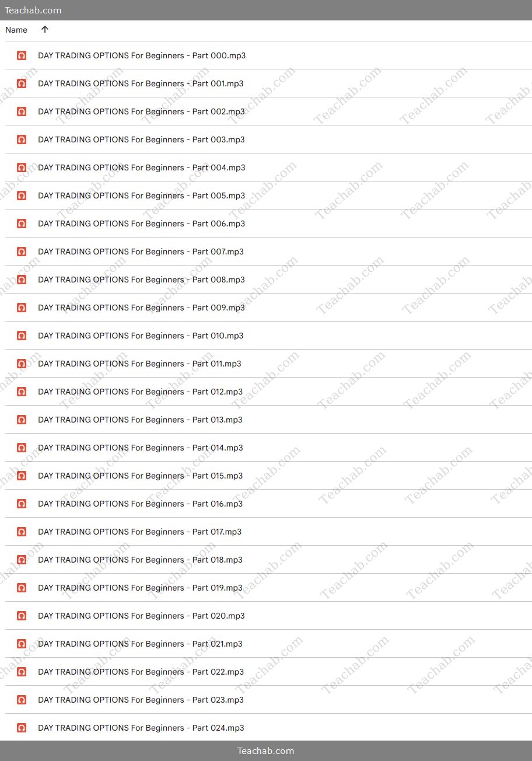Click the audio icon for Part 009.mp3
The height and width of the screenshot is (761, 532).
[x=22, y=308]
